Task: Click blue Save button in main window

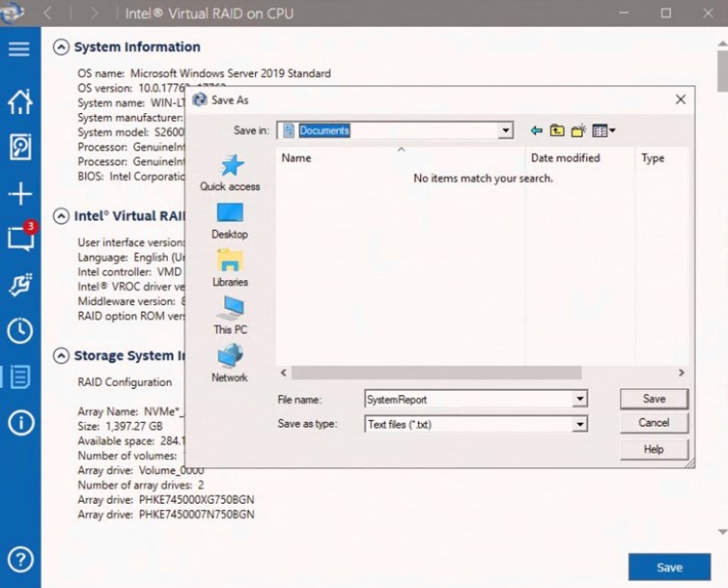Action: point(669,567)
